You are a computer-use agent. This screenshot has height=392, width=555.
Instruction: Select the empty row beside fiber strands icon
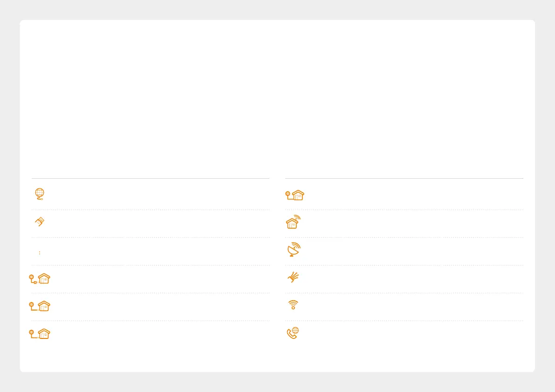pyautogui.click(x=410, y=279)
